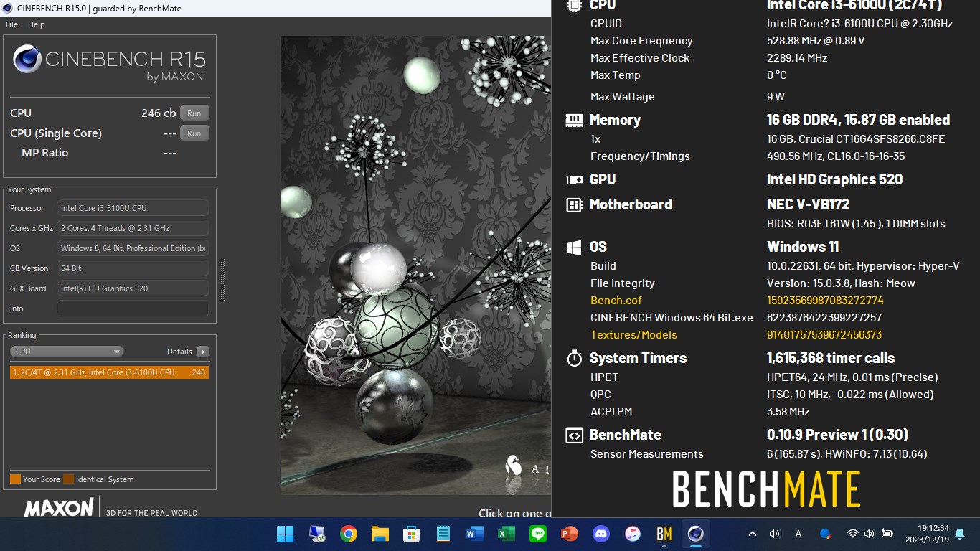Screen dimensions: 980x551
Task: Show hidden system tray icons
Action: [752, 534]
